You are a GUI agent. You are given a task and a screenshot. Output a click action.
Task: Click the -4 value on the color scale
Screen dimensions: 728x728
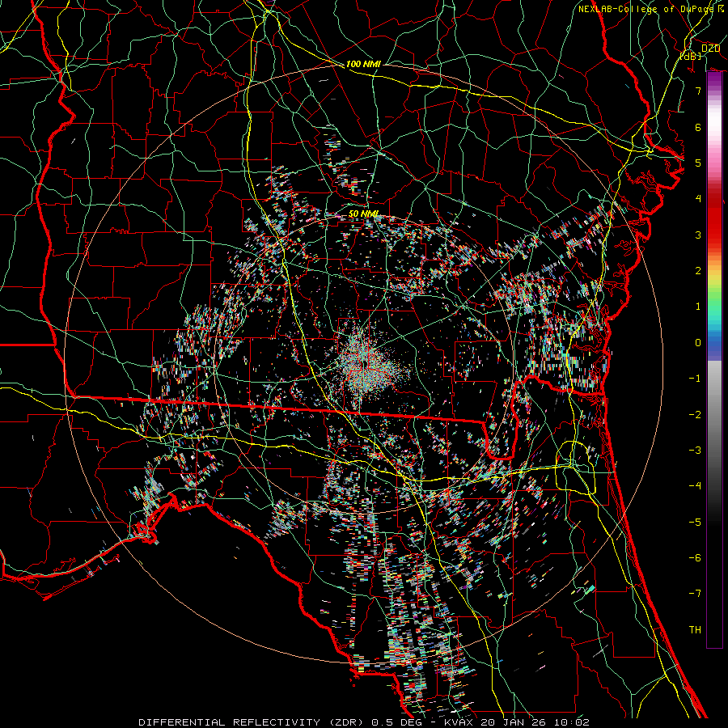pyautogui.click(x=695, y=486)
